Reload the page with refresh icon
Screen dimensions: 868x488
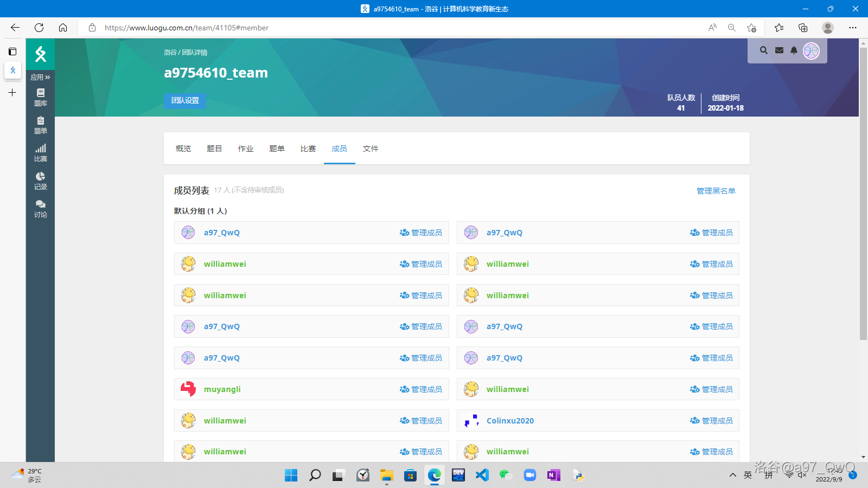click(x=39, y=28)
